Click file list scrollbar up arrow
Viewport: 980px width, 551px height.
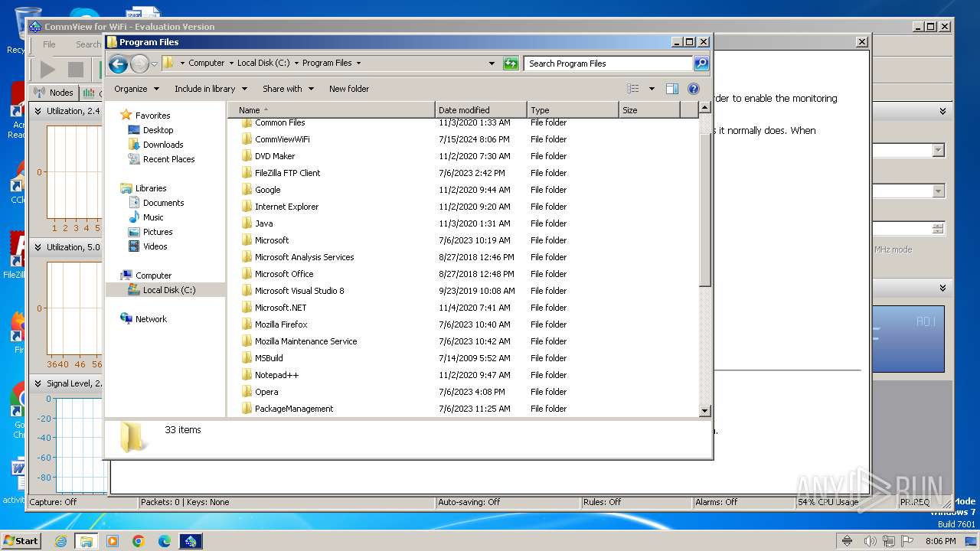[x=705, y=108]
